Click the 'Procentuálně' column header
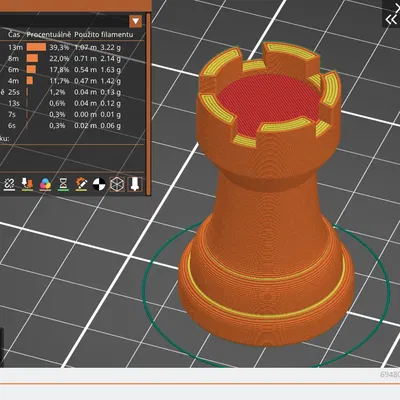The width and height of the screenshot is (400, 400). pyautogui.click(x=49, y=34)
